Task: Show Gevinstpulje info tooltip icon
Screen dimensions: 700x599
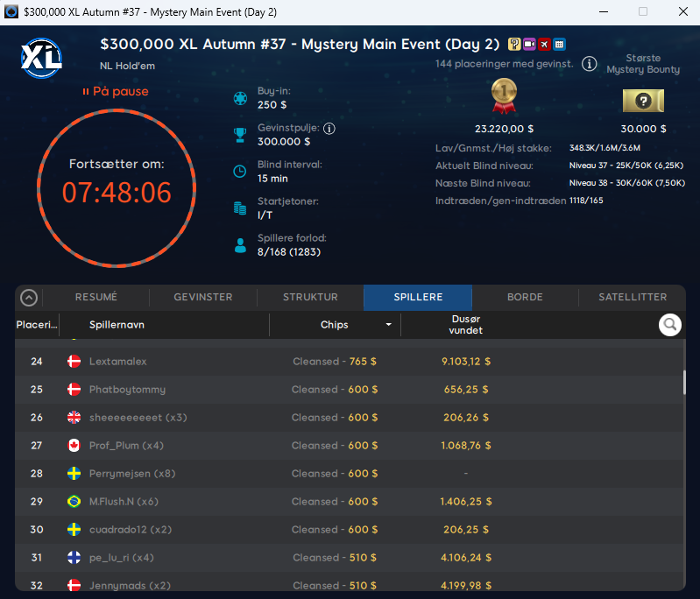Action: [329, 129]
